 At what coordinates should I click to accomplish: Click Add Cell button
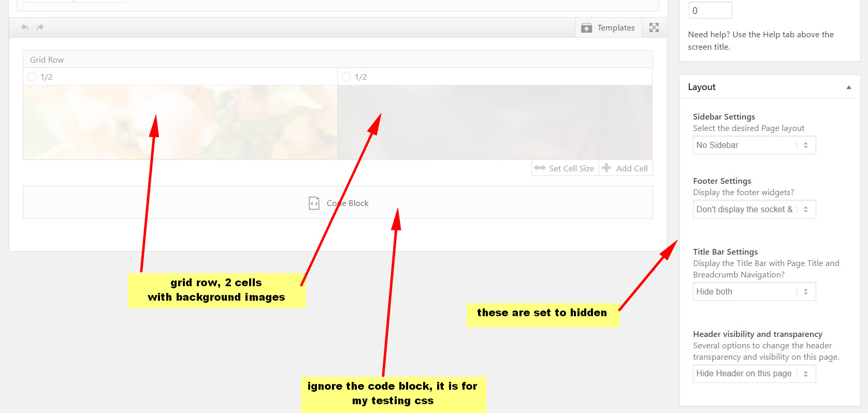(x=626, y=168)
